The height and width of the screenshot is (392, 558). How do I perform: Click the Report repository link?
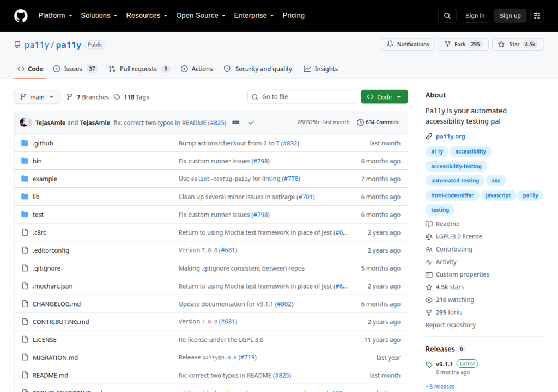451,325
